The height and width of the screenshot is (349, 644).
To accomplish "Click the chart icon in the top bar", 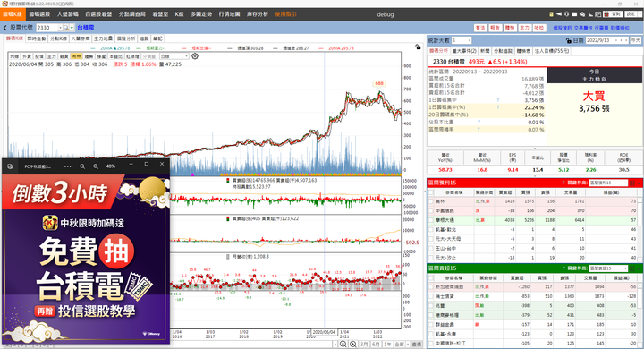I will 590,14.
